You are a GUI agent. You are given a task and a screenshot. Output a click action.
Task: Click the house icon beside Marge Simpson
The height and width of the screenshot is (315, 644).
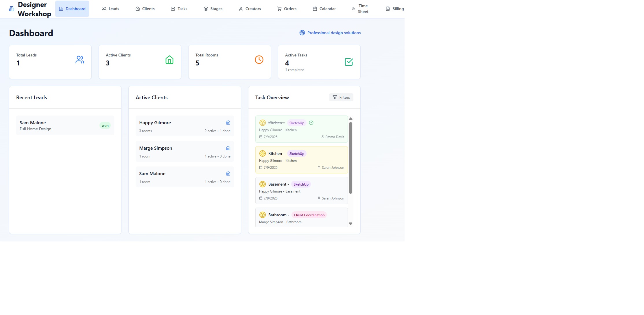(x=228, y=148)
